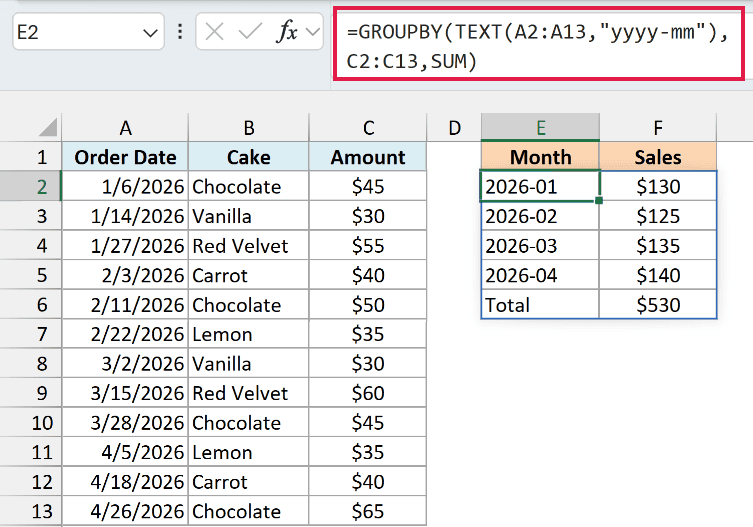Select the 2026-04 month cell
753x527 pixels.
coord(540,275)
